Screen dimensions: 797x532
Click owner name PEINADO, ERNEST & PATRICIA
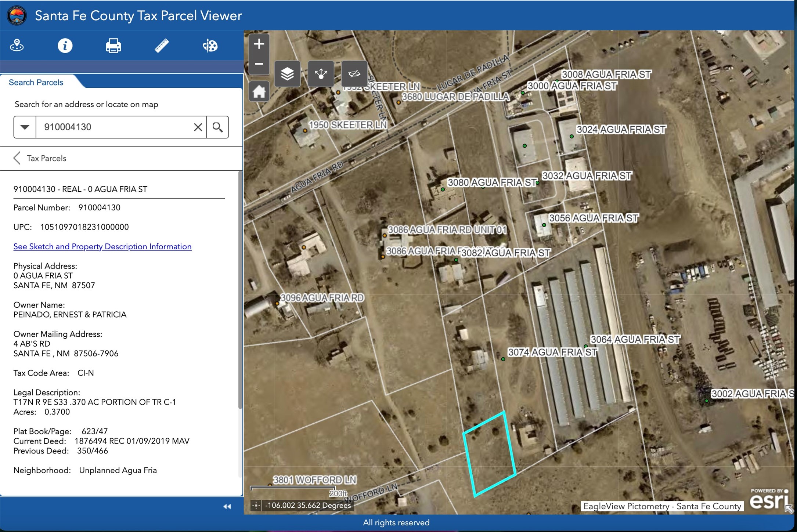click(70, 315)
